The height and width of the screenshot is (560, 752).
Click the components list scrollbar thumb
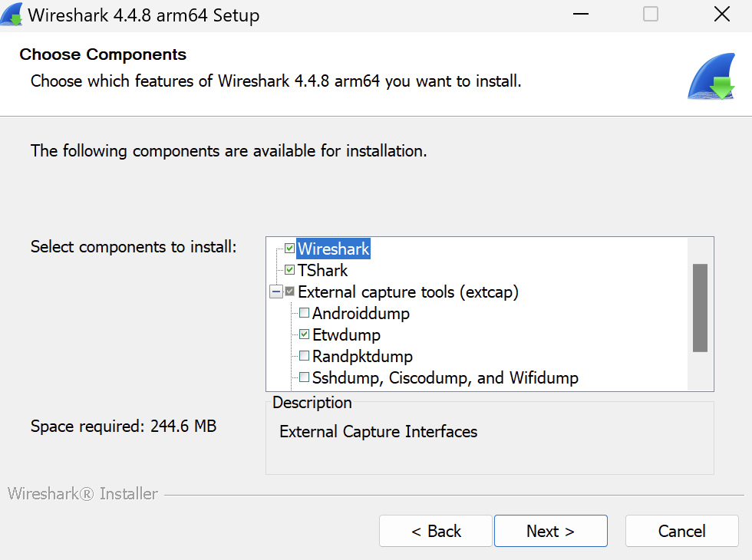coord(699,308)
